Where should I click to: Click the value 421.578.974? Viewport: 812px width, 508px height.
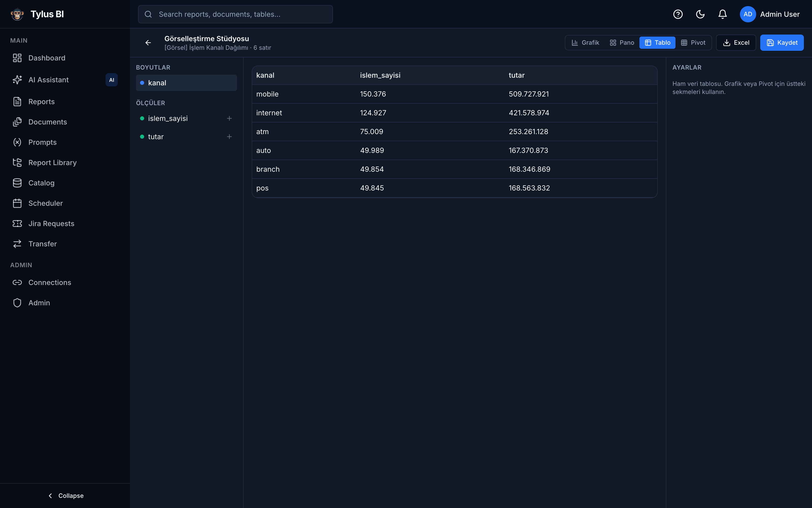click(529, 113)
